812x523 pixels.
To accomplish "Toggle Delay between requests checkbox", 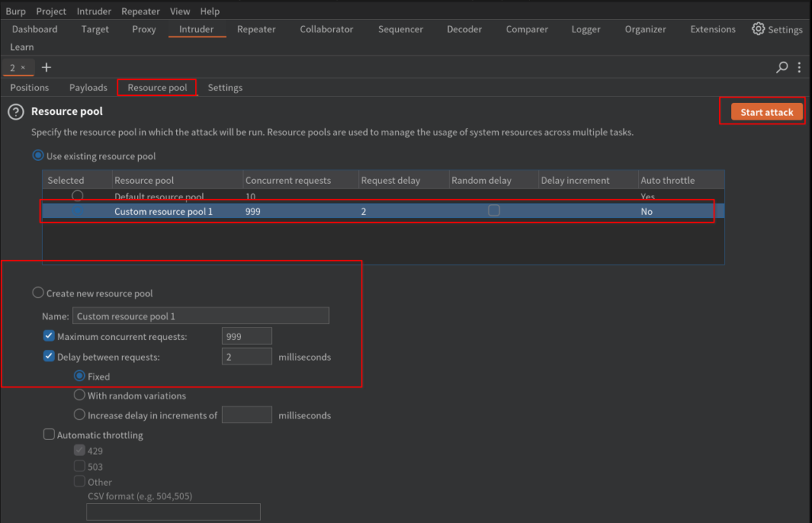I will point(48,357).
